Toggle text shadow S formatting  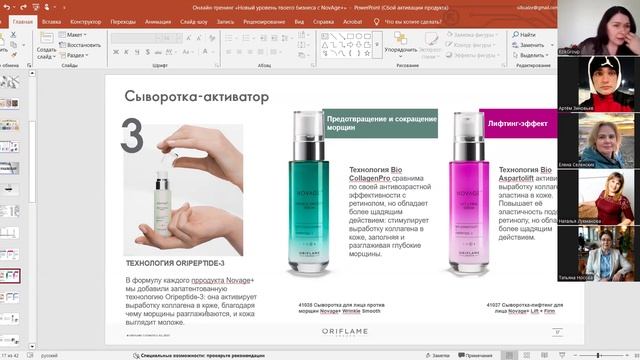click(x=147, y=52)
